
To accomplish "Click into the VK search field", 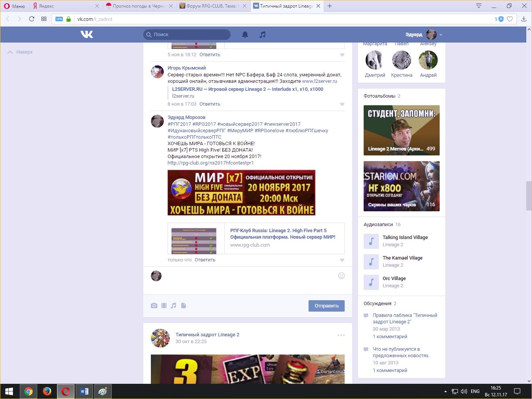I will click(187, 35).
